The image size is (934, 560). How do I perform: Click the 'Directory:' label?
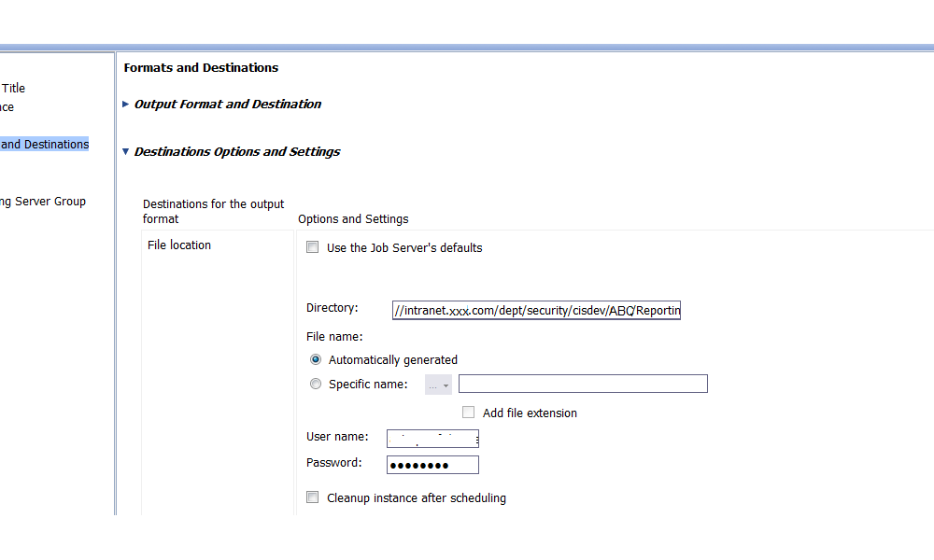tap(333, 308)
